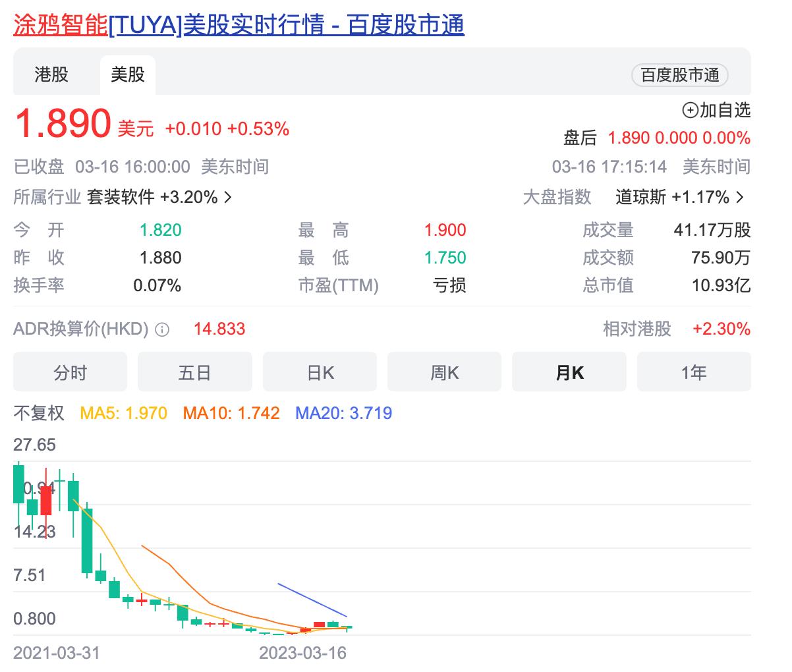792x672 pixels.
Task: Click the +0.010 +0.53% change text
Action: click(227, 128)
